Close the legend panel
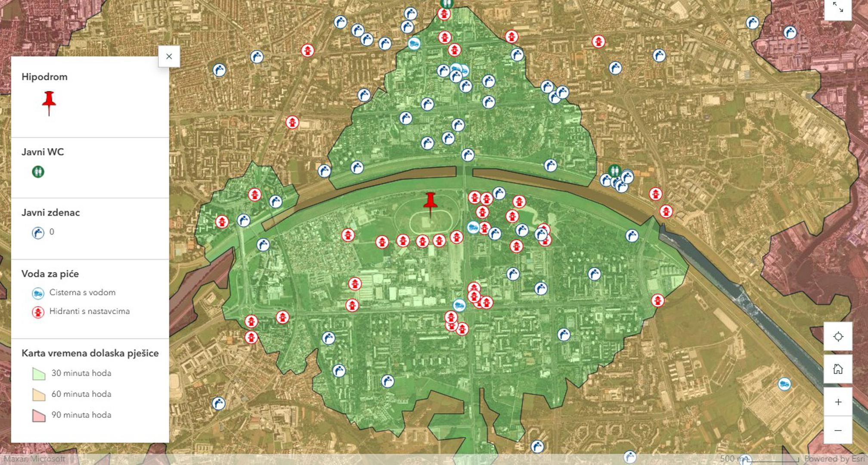The height and width of the screenshot is (465, 868). pos(169,56)
